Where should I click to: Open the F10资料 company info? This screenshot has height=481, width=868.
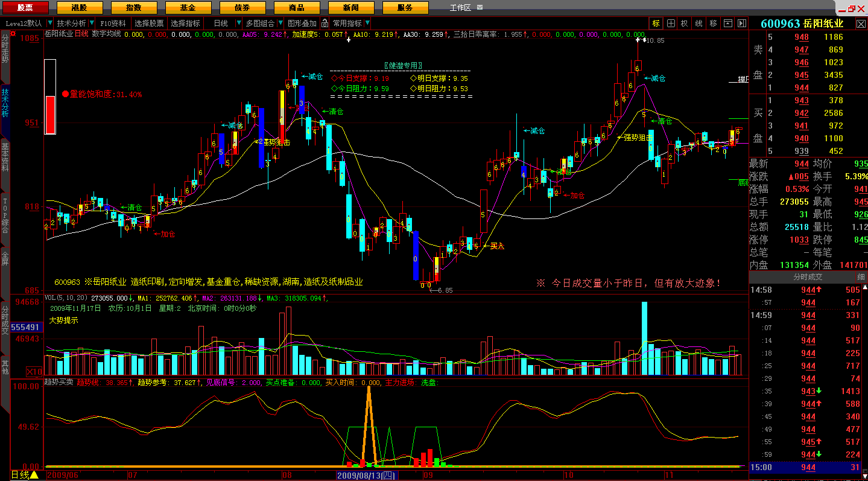click(113, 24)
